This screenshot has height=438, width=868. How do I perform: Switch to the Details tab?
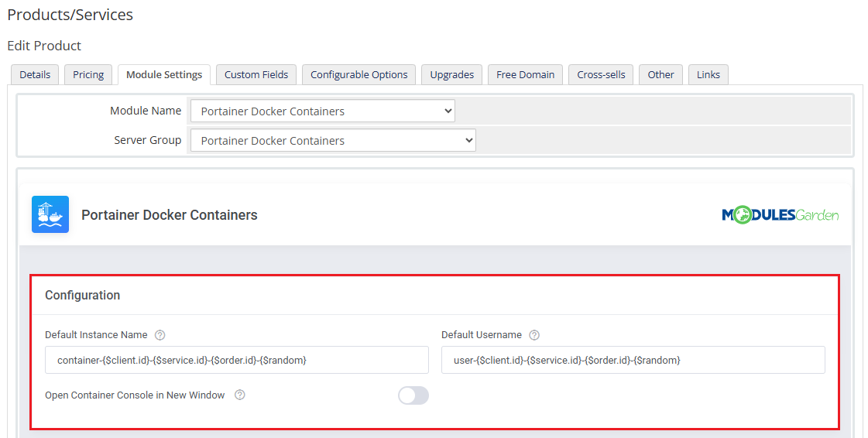pos(35,74)
